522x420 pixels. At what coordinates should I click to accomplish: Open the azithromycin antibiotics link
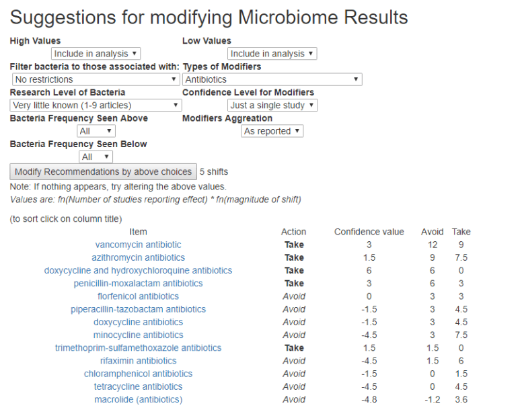click(x=138, y=257)
